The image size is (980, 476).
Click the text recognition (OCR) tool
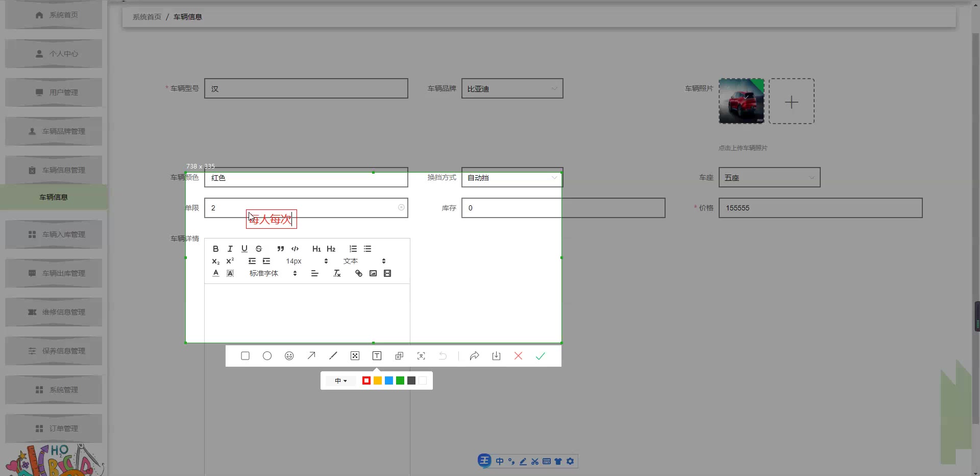point(421,356)
